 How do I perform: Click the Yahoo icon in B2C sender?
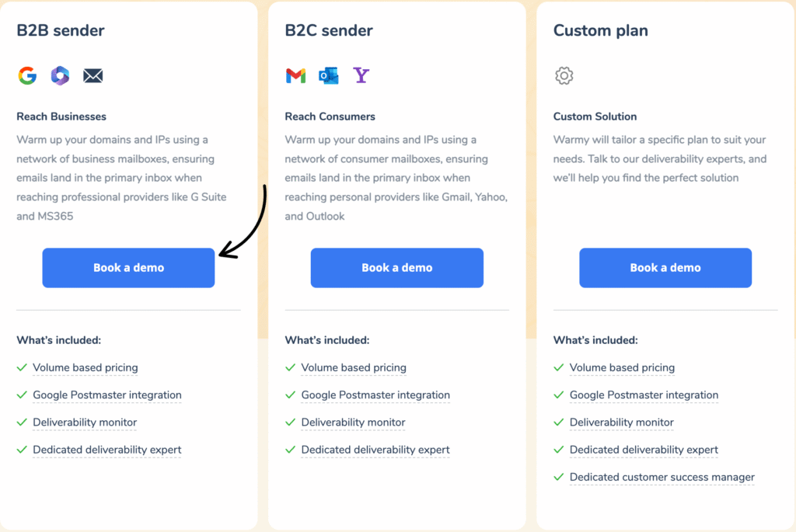361,75
